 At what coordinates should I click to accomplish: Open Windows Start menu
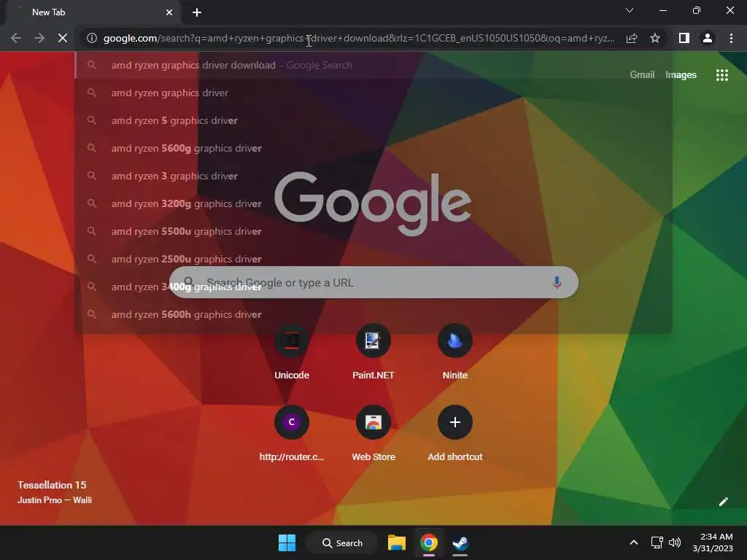[287, 542]
